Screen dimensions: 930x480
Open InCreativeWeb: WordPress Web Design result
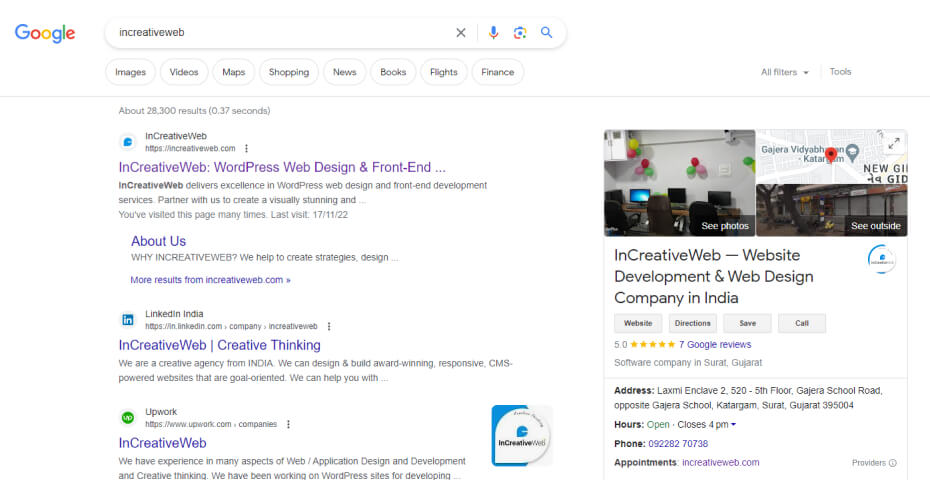click(282, 167)
